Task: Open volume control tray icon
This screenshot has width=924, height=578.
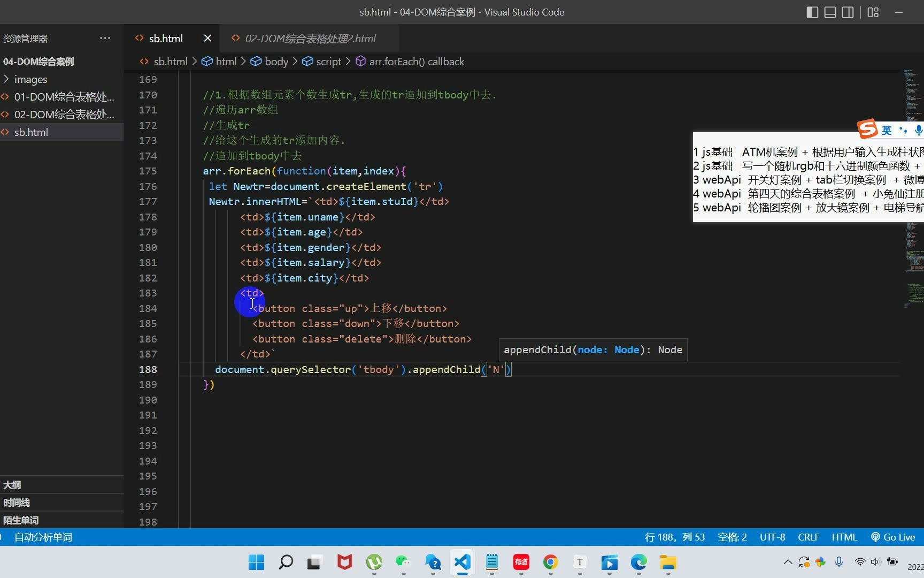Action: (x=875, y=562)
